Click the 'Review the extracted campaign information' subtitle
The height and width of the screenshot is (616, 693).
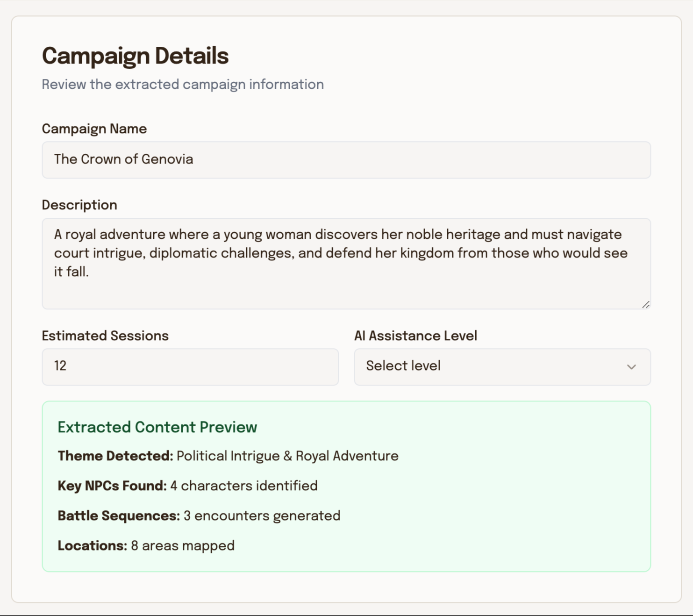click(x=183, y=85)
